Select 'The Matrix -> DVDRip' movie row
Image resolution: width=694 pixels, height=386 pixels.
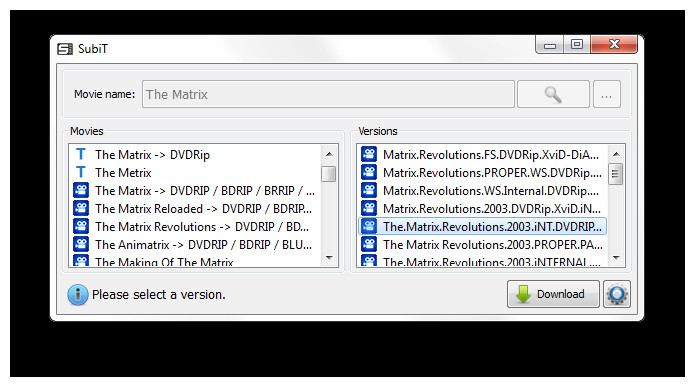[195, 154]
